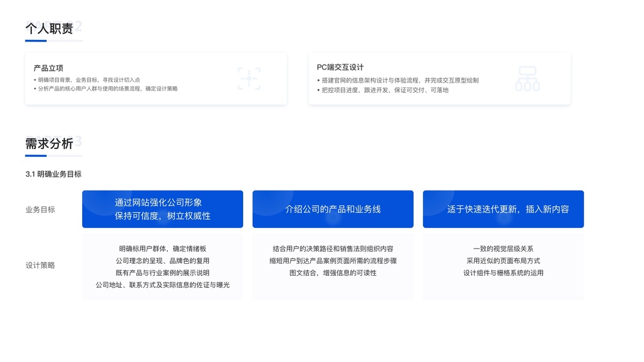Click the focus target icon in 产品立项 card
The width and height of the screenshot is (644, 362).
point(249,78)
